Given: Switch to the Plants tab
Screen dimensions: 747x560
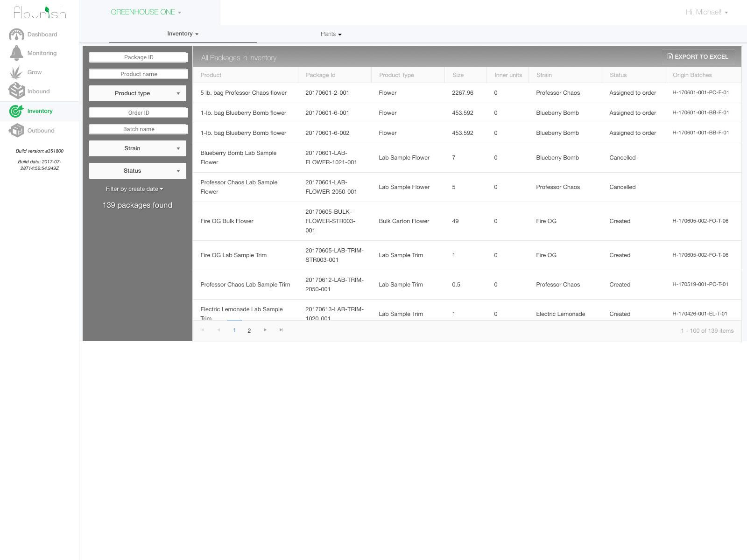Looking at the screenshot, I should click(x=331, y=34).
